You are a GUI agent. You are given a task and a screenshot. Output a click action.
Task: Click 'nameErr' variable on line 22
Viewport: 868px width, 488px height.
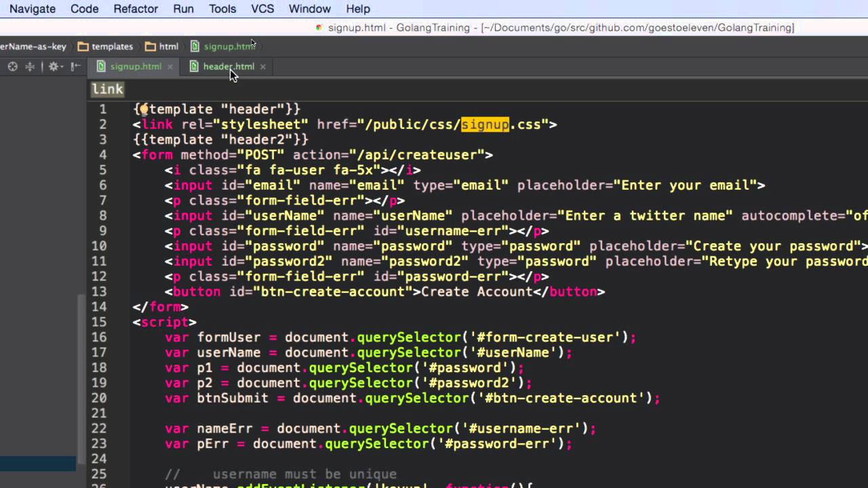point(225,429)
